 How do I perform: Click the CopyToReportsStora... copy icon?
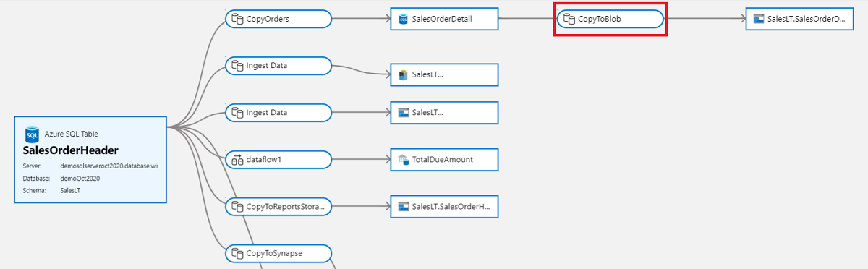click(x=237, y=207)
